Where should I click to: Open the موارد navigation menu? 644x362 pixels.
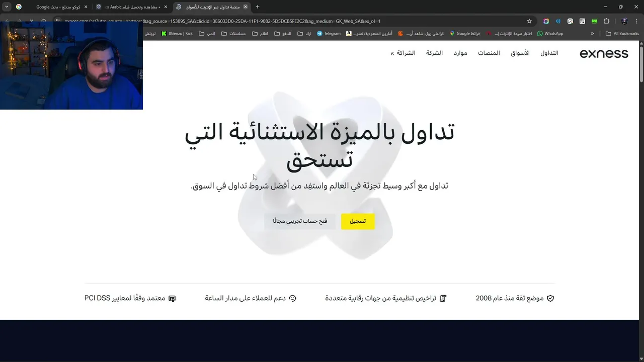tap(460, 53)
